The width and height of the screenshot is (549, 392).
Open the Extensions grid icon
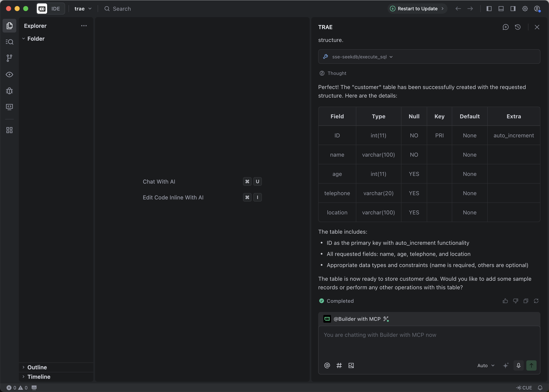(x=9, y=130)
